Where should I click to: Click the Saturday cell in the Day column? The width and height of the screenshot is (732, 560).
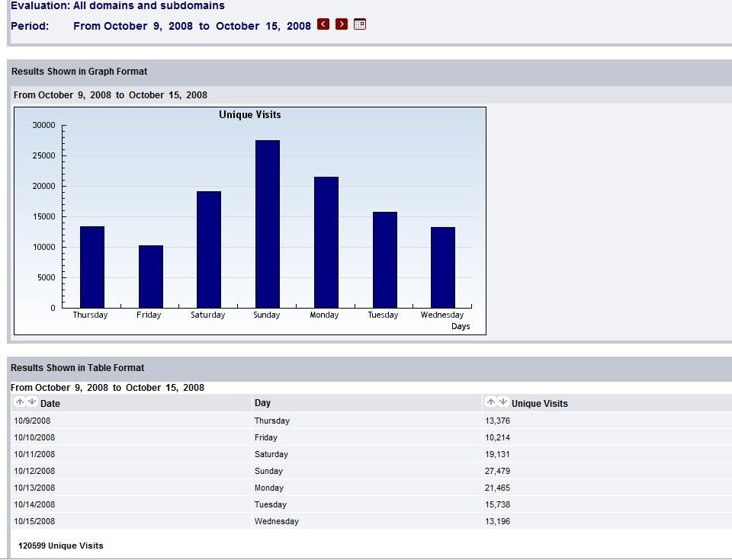tap(271, 454)
